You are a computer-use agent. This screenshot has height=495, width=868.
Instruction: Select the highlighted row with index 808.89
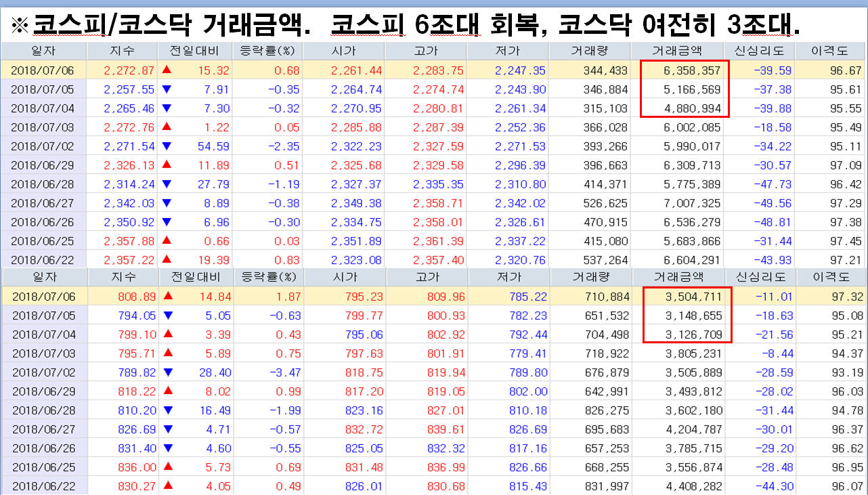433,296
